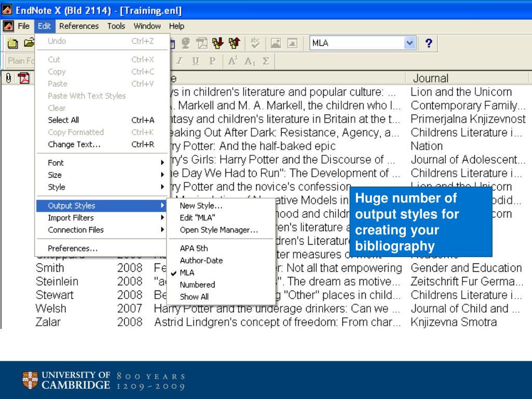Select the Welsh 2007 reference row
The image size is (532, 399).
tap(265, 309)
